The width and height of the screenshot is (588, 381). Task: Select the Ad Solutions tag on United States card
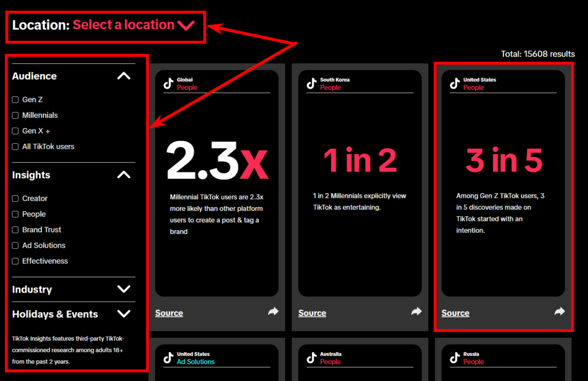click(x=196, y=362)
